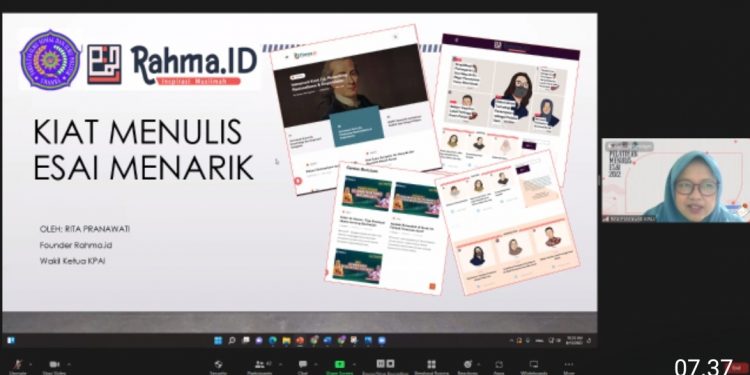Click the Windows Start button in shared taskbar
The image size is (750, 375).
point(218,341)
